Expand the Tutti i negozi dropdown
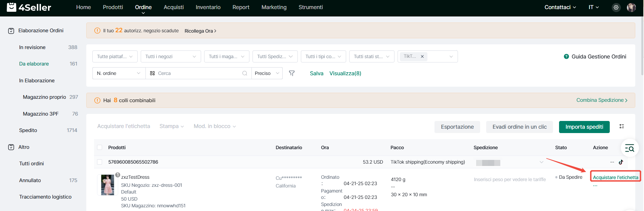 tap(171, 56)
